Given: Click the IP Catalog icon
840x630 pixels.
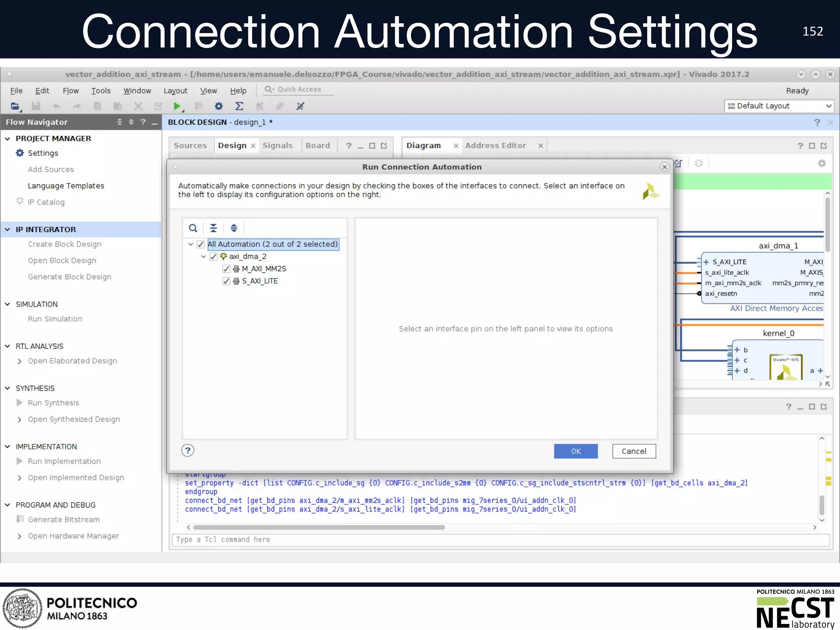Looking at the screenshot, I should pos(20,201).
